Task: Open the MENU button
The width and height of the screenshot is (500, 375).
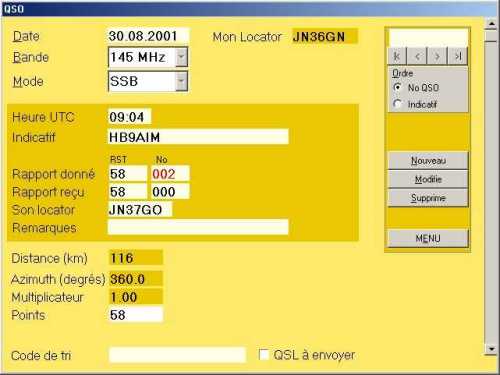Action: coord(428,238)
